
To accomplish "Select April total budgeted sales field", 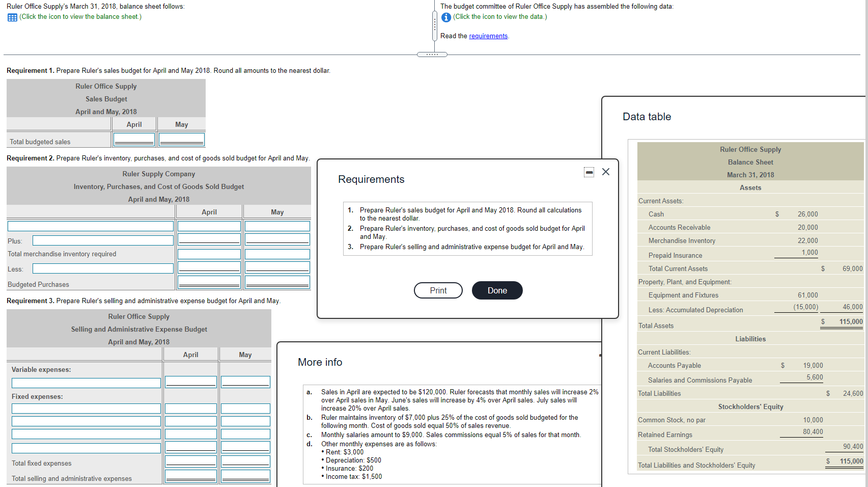I will tap(134, 139).
